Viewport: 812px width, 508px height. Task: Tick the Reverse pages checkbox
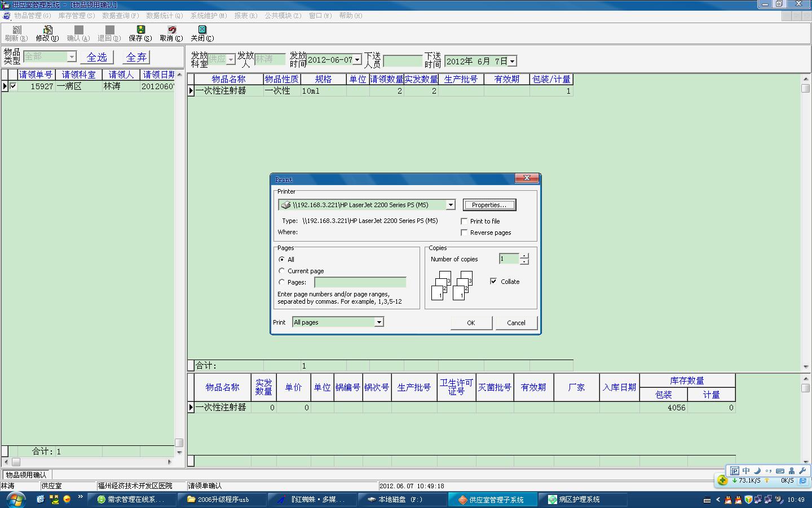464,233
